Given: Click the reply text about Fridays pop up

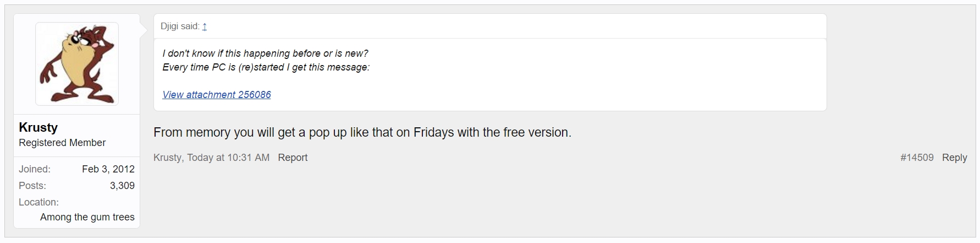Looking at the screenshot, I should 362,132.
